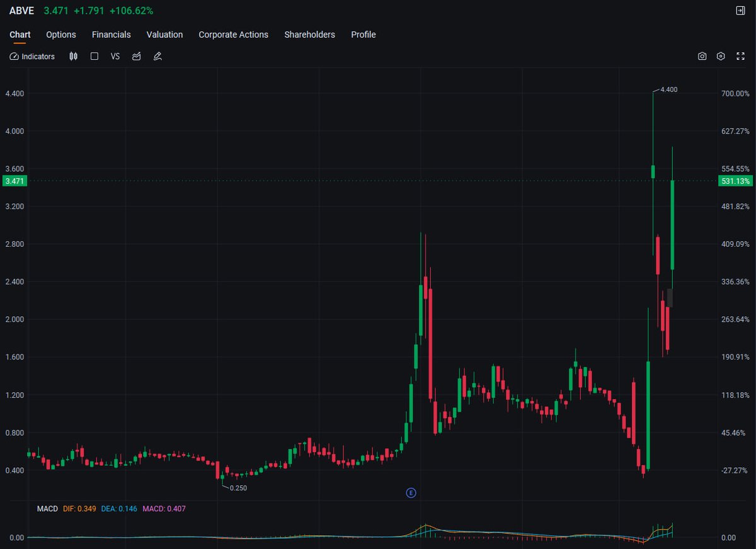This screenshot has width=756, height=549.
Task: Click the green 3.471 price axis tag
Action: (x=14, y=181)
